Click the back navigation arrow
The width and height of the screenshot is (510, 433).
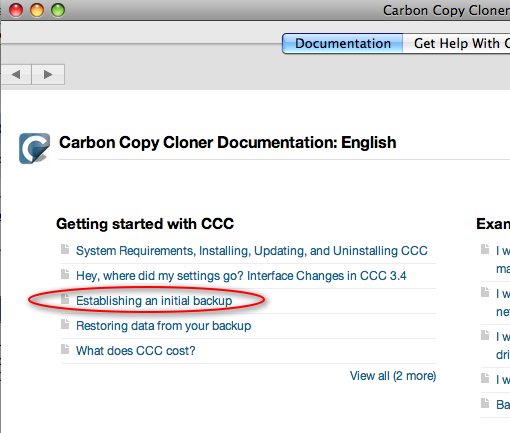coord(16,74)
